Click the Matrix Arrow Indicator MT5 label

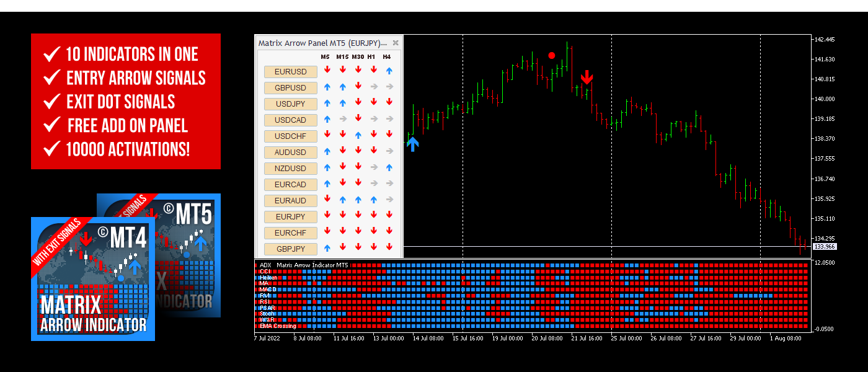[312, 265]
